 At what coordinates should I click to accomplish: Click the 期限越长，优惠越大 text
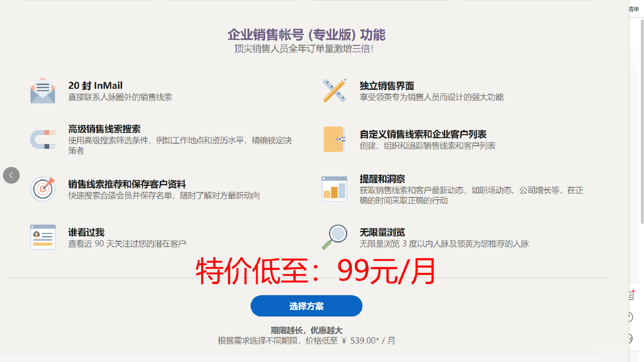(x=306, y=330)
